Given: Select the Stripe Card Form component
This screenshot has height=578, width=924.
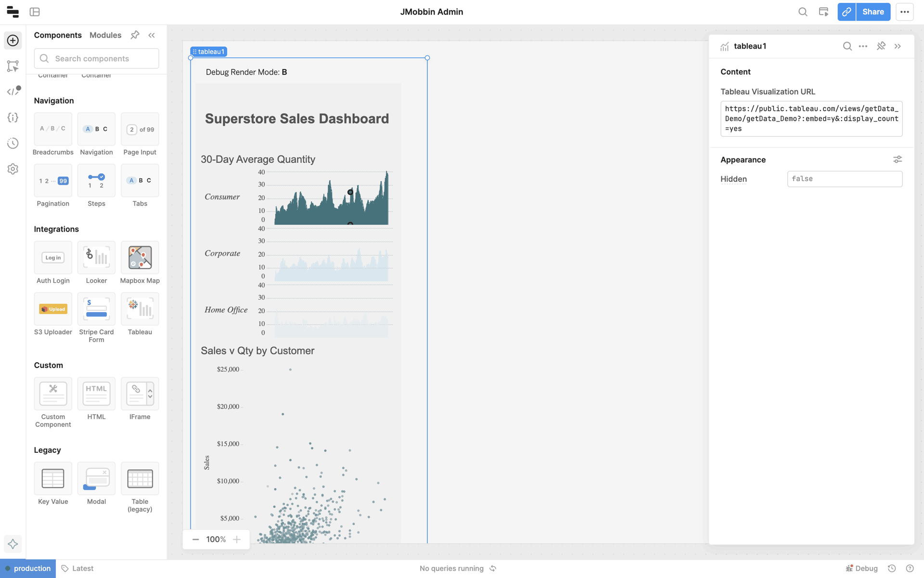Looking at the screenshot, I should [x=96, y=318].
